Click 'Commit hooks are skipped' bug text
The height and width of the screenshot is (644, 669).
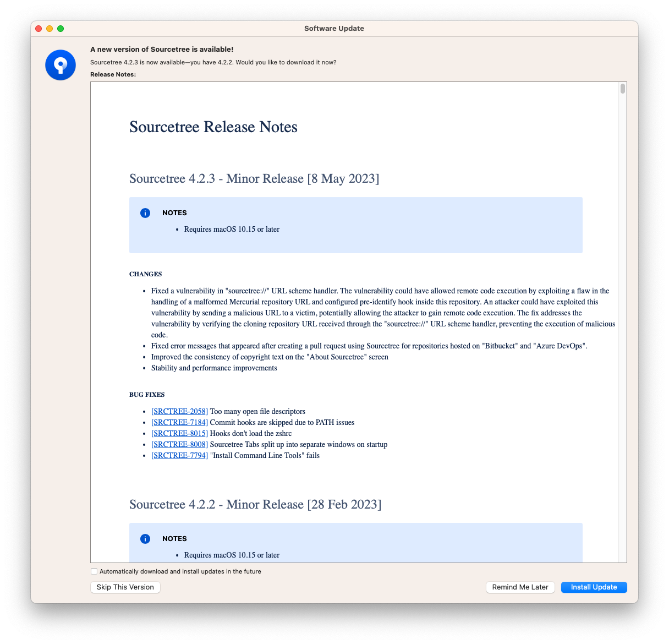[282, 422]
